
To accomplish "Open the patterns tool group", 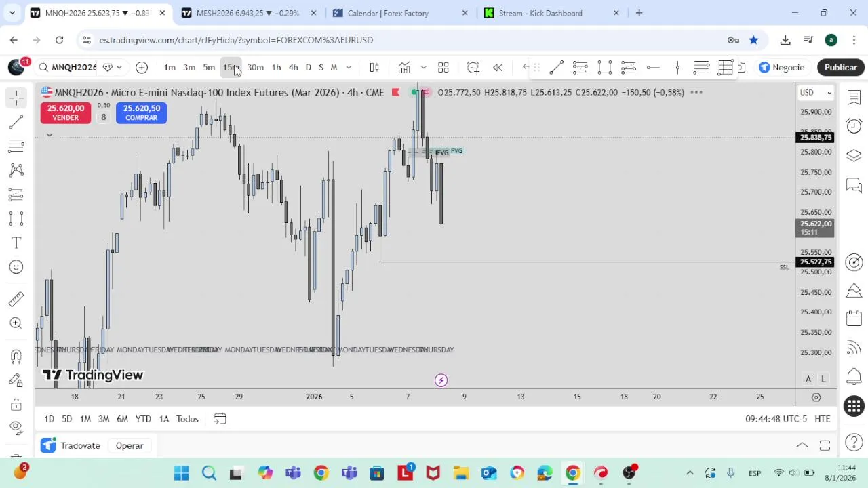I will click(16, 169).
